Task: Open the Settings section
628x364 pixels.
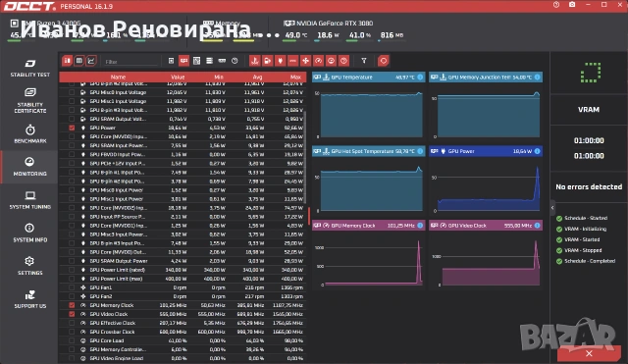Action: click(x=30, y=266)
